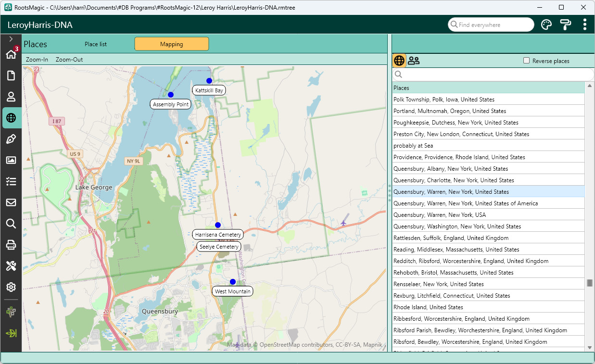Select Redditch, Ribsford, Worcestershire place
This screenshot has width=595, height=364.
488,261
